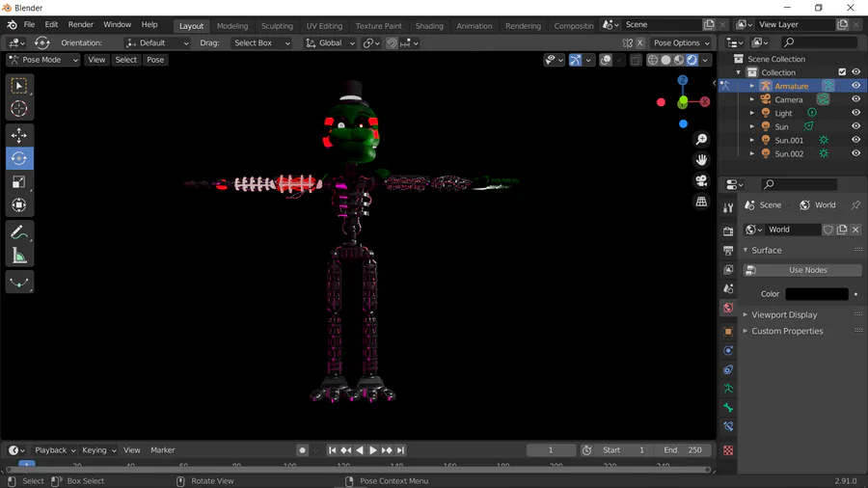Hide the Armature object in outliner
This screenshot has height=488, width=868.
pos(855,86)
